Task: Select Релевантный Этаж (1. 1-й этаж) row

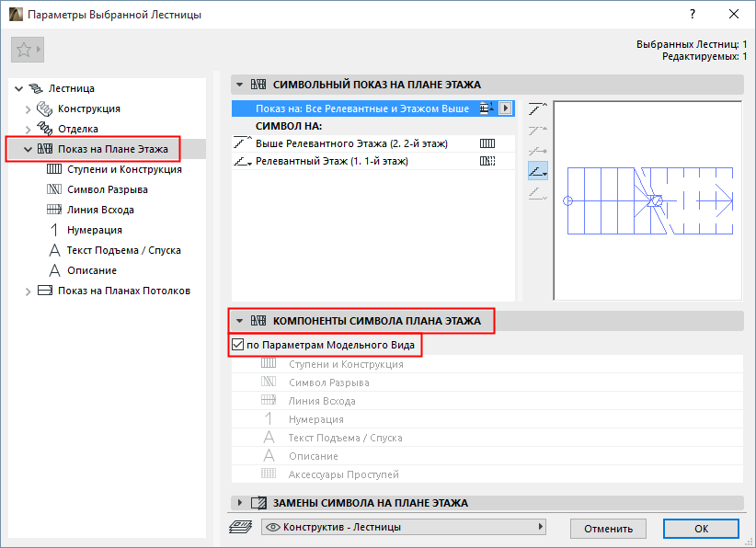Action: tap(373, 162)
